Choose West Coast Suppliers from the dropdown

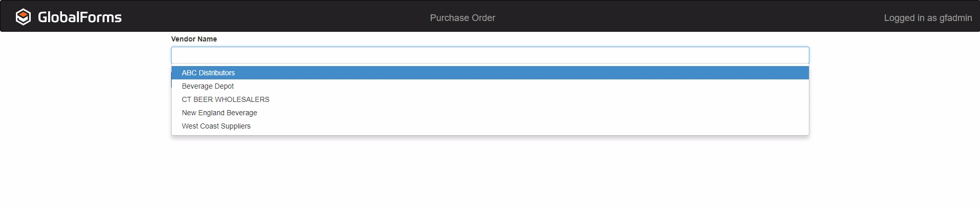(x=216, y=126)
